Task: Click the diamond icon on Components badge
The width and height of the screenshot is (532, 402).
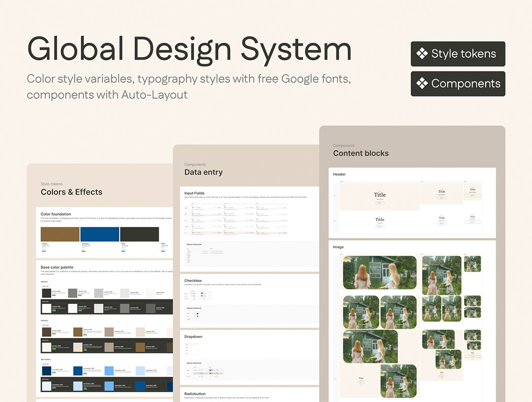Action: pos(422,84)
